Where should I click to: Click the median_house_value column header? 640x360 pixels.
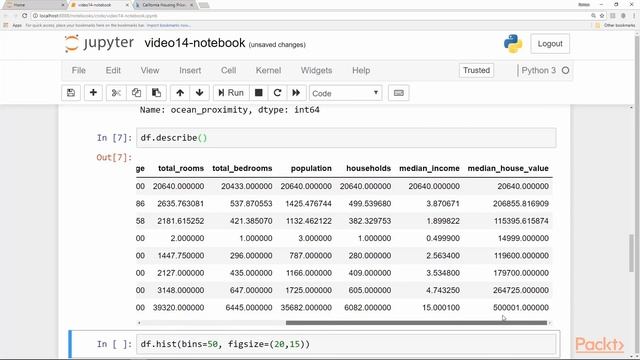[508, 169]
